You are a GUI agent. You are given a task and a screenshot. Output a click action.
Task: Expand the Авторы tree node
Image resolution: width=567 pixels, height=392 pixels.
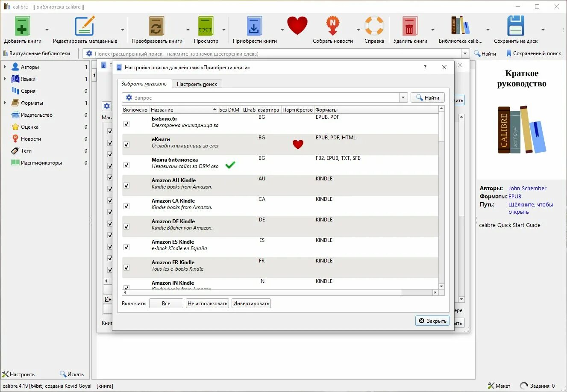tap(5, 67)
